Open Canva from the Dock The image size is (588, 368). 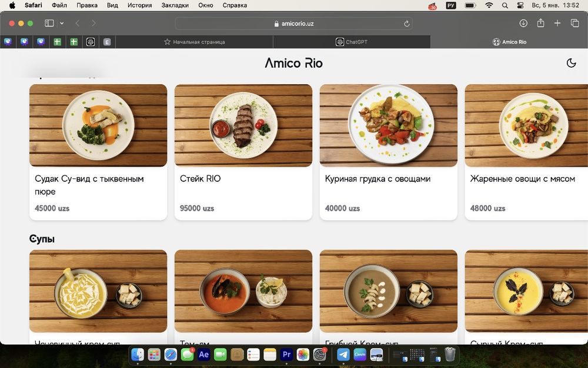(x=360, y=354)
